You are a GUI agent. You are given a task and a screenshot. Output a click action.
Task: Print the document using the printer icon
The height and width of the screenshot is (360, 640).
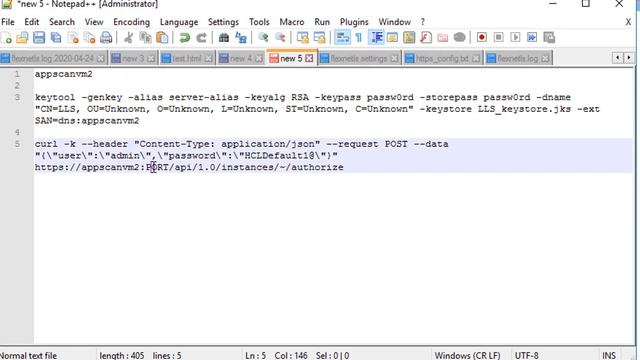[x=106, y=38]
